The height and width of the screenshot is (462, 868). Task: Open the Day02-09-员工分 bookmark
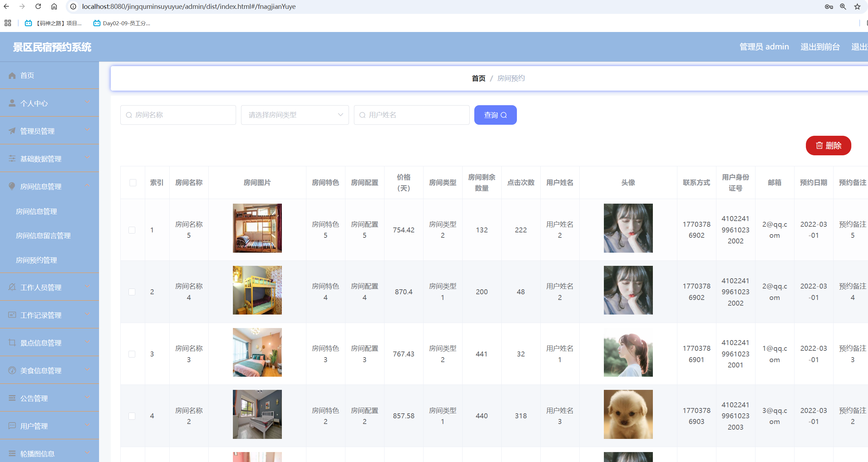pyautogui.click(x=122, y=23)
